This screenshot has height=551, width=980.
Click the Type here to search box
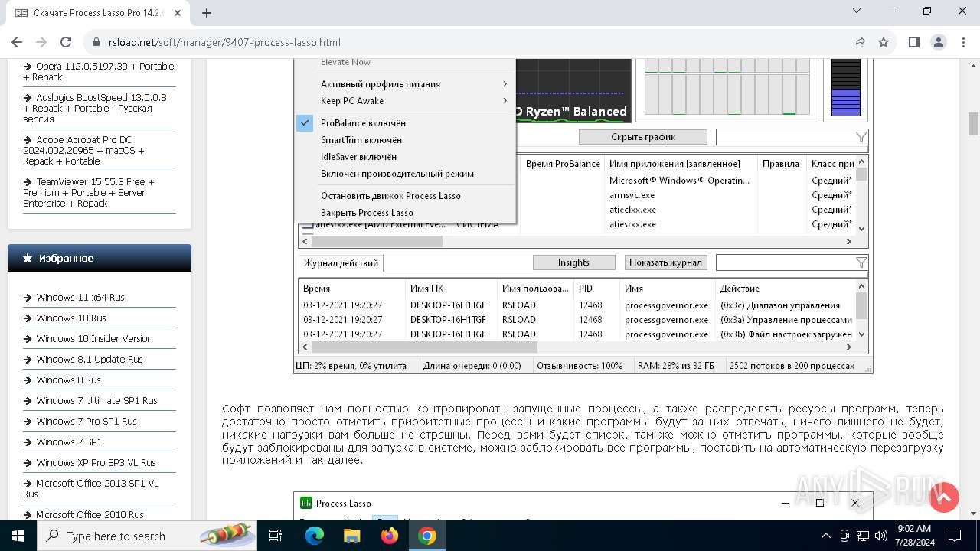[x=145, y=536]
